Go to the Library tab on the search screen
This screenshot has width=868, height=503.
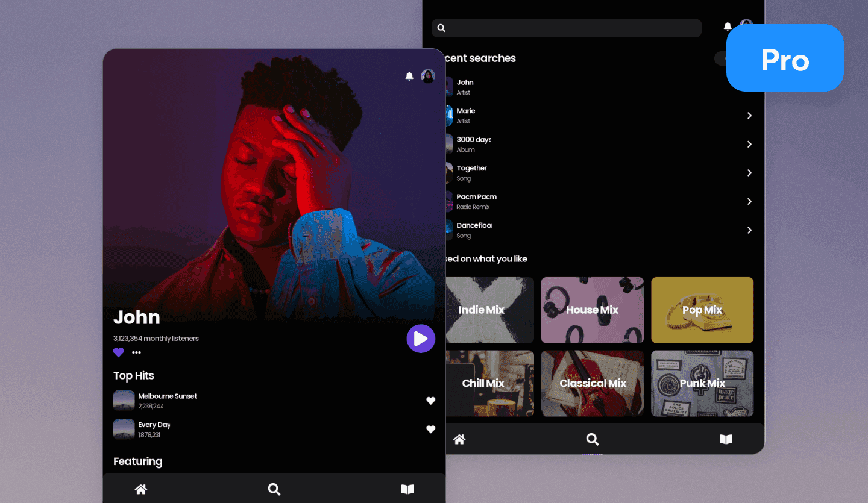click(726, 439)
